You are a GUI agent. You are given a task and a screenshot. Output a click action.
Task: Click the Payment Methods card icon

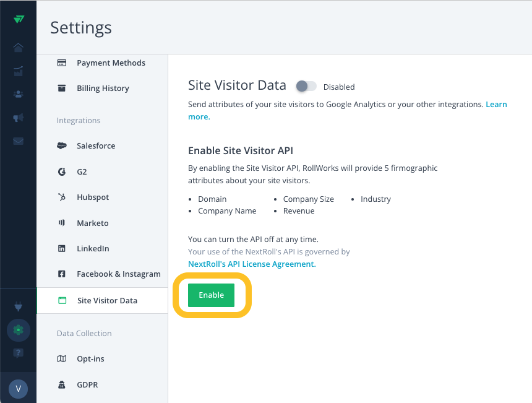(x=62, y=63)
